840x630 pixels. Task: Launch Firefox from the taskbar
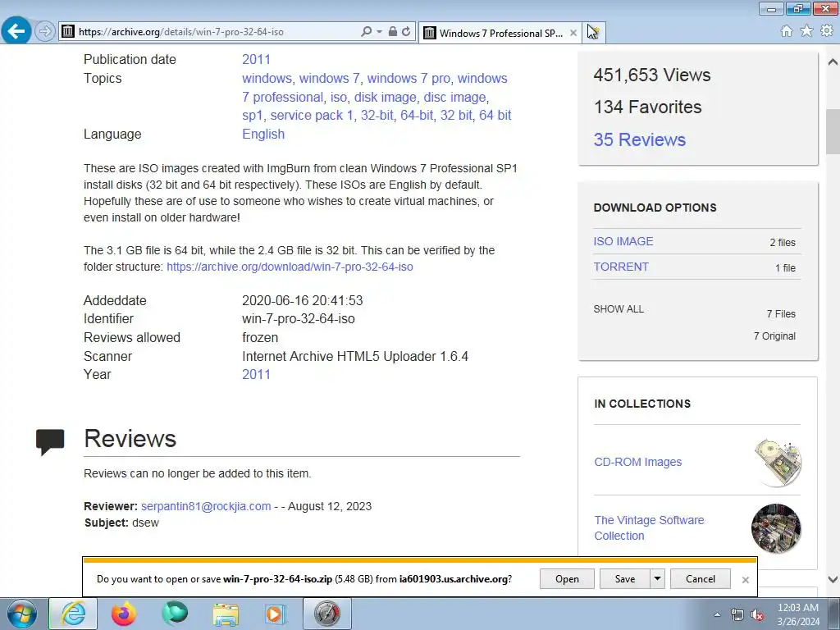tap(124, 614)
